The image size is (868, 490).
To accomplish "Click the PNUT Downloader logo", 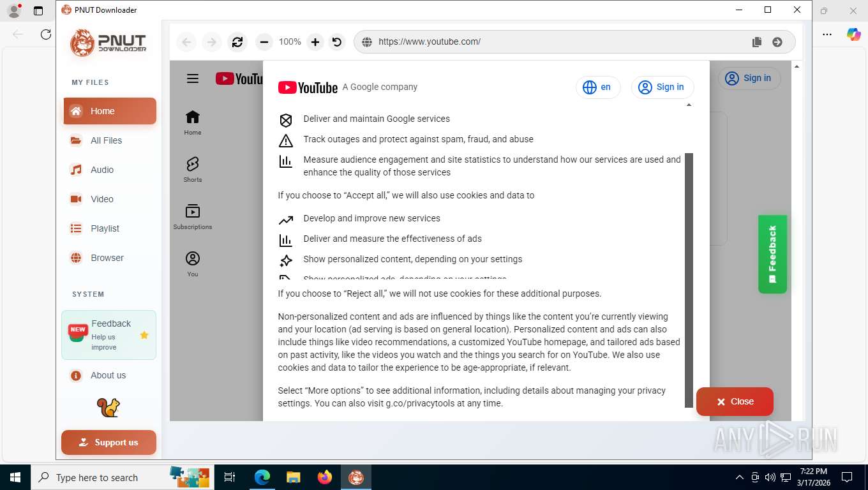I will pyautogui.click(x=108, y=43).
